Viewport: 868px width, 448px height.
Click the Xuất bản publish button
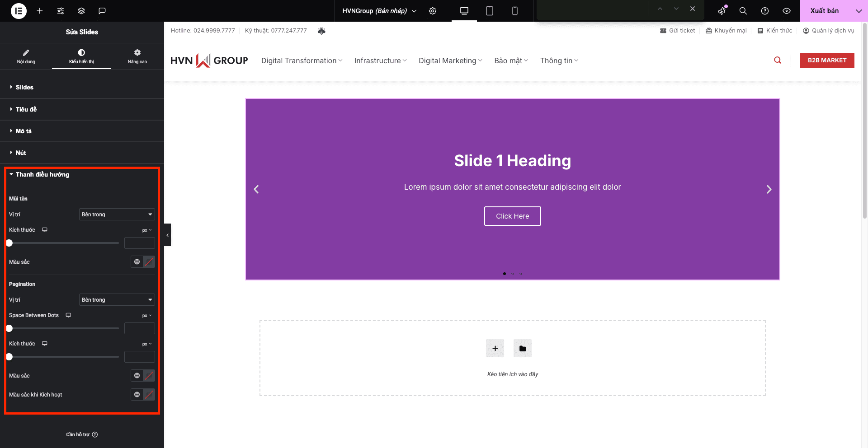(x=824, y=11)
